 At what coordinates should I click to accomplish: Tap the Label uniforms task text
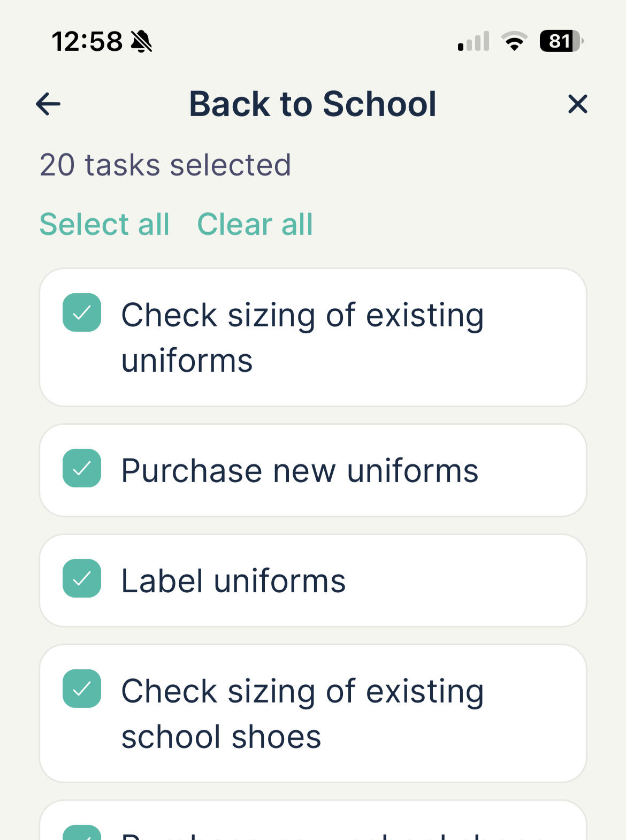click(x=234, y=581)
